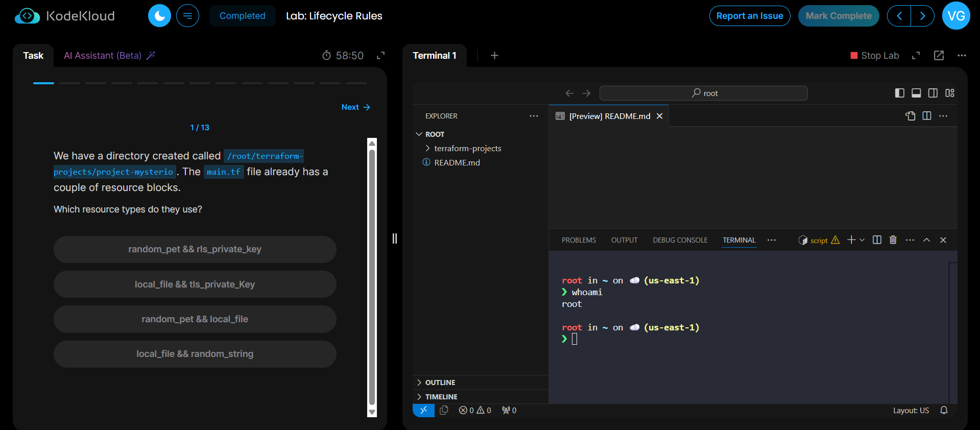
Task: Open the lab pane more options menu
Action: click(x=962, y=56)
